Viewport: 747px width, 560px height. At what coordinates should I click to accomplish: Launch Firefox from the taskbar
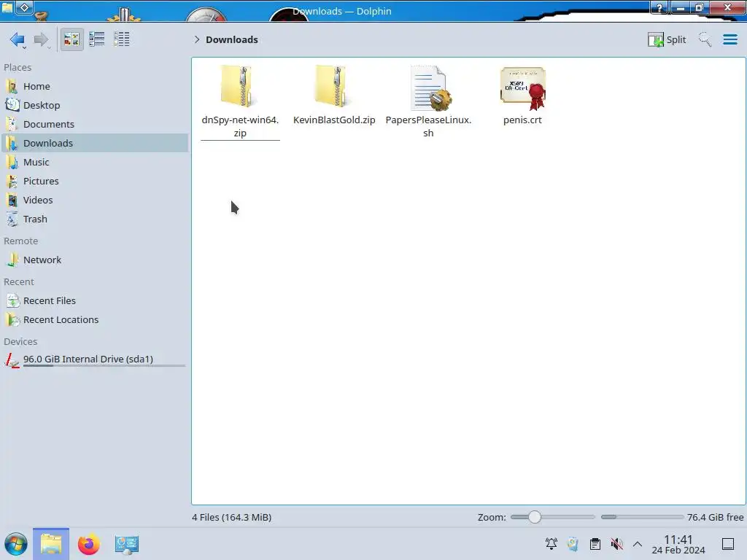pos(88,544)
